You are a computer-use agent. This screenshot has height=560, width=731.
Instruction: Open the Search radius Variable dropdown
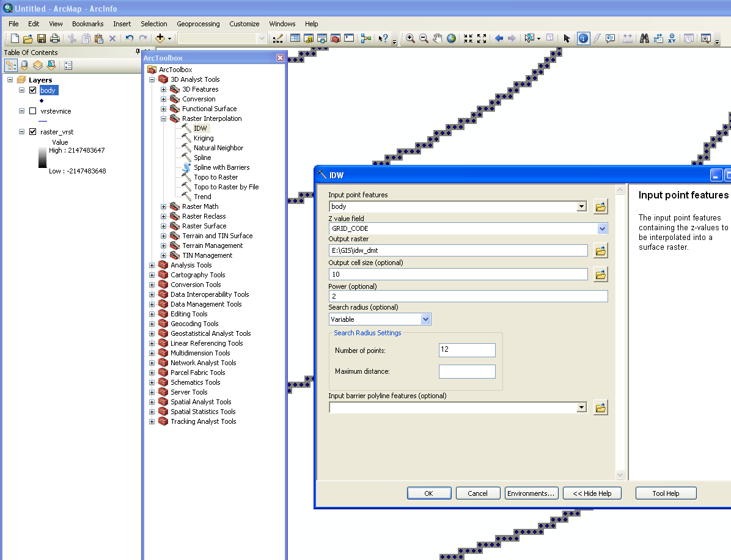425,319
